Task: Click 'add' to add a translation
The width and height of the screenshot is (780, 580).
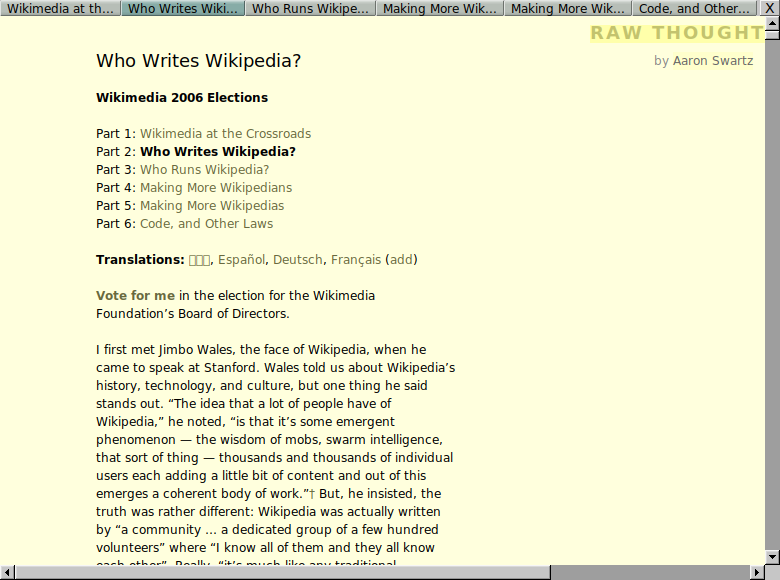Action: point(401,260)
